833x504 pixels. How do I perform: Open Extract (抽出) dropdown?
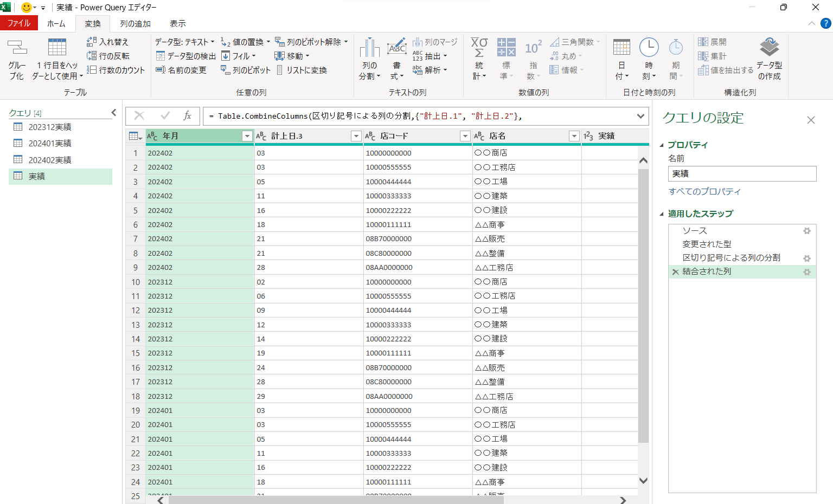[x=430, y=56]
